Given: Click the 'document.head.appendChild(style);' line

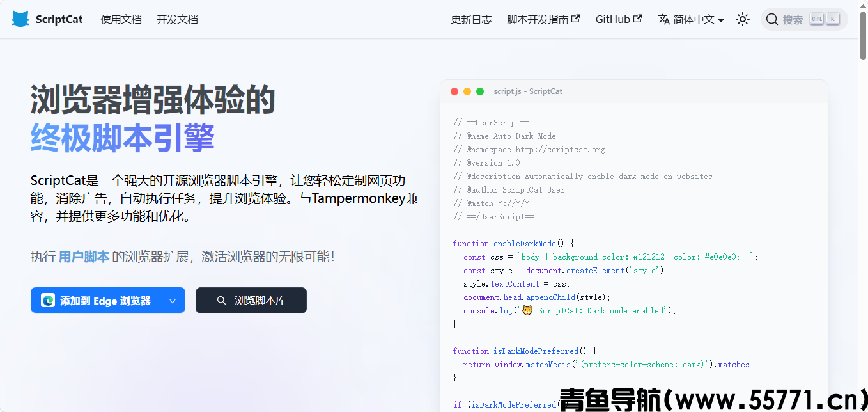Looking at the screenshot, I should (537, 297).
